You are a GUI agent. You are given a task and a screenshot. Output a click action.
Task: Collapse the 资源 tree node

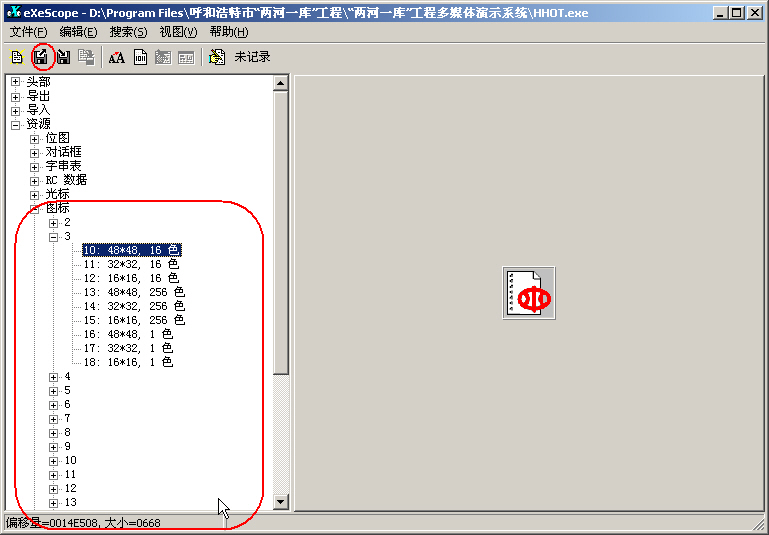(16, 125)
